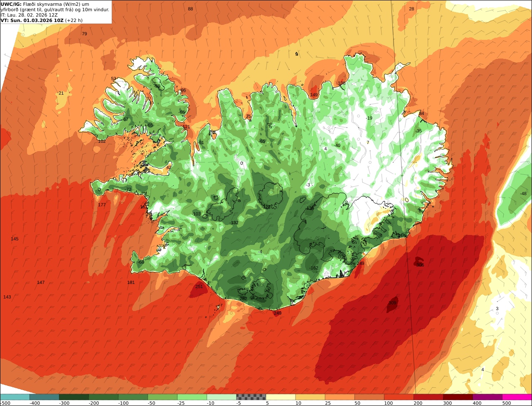This screenshot has height=406, width=532.
Task: Select the purple legend swatch labeled 400
Action: (487, 397)
